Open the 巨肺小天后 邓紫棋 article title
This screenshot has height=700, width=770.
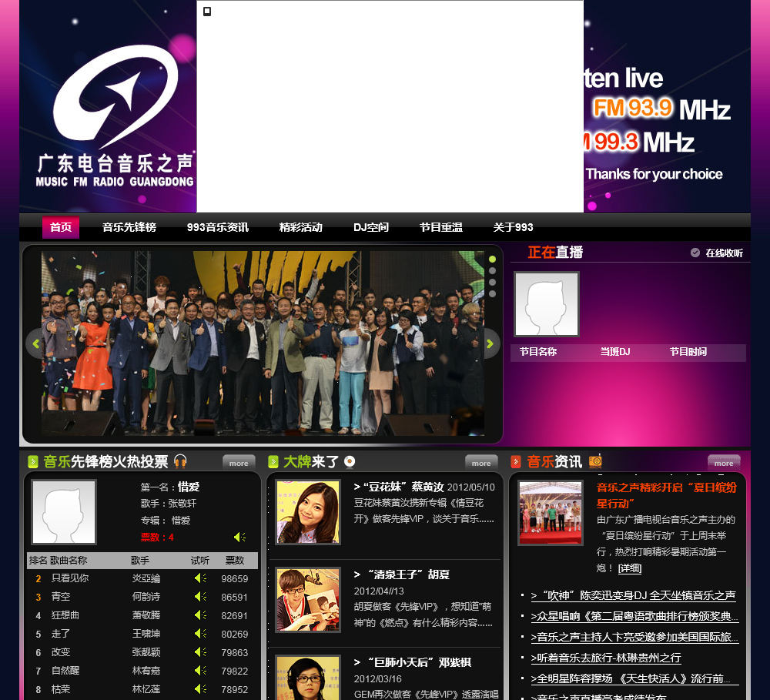coord(413,662)
